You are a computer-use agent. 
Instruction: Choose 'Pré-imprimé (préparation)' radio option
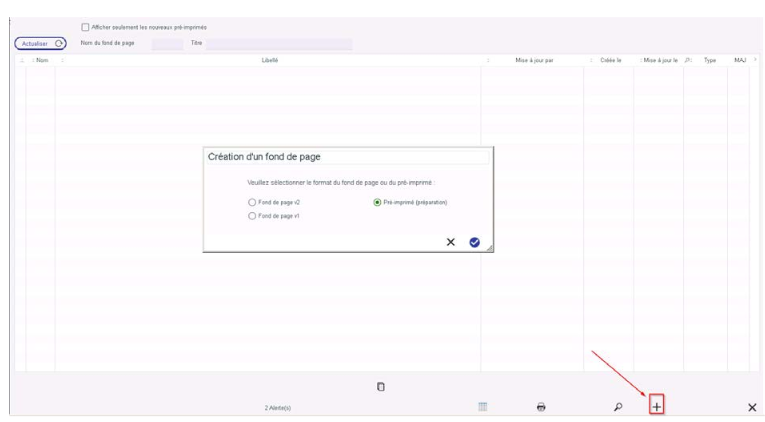click(x=377, y=202)
